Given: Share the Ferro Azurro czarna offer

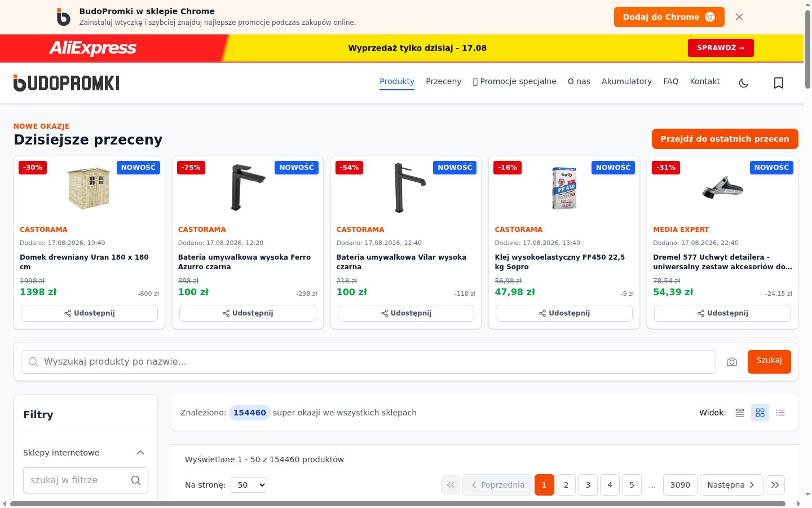Looking at the screenshot, I should (x=248, y=313).
